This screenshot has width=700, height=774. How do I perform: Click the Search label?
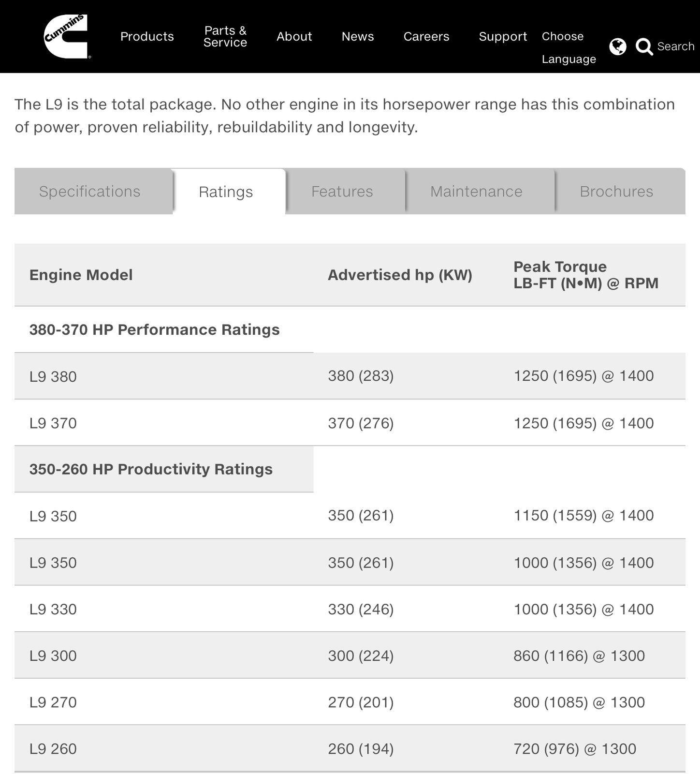tap(676, 46)
